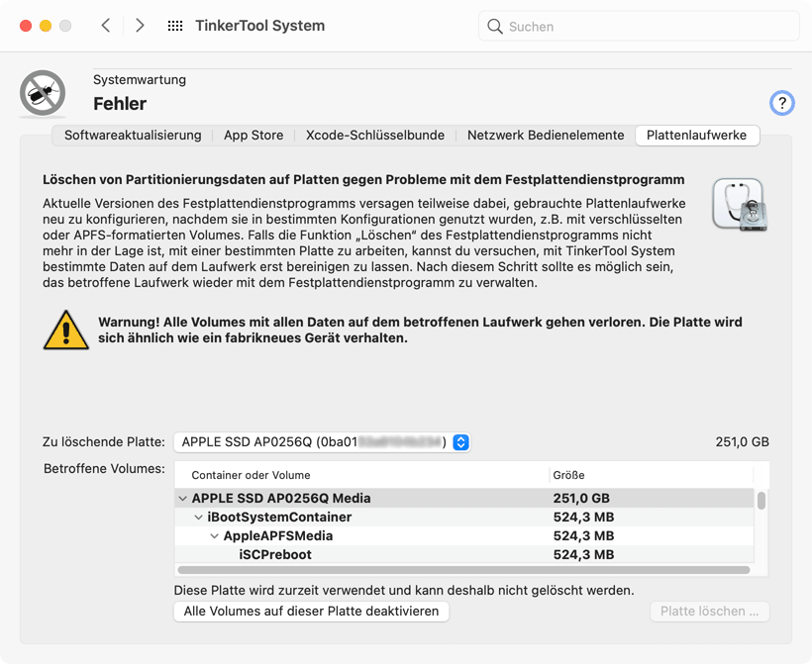The height and width of the screenshot is (664, 812).
Task: Click the 524,3 MB size of iSCPreboot
Action: pos(583,555)
